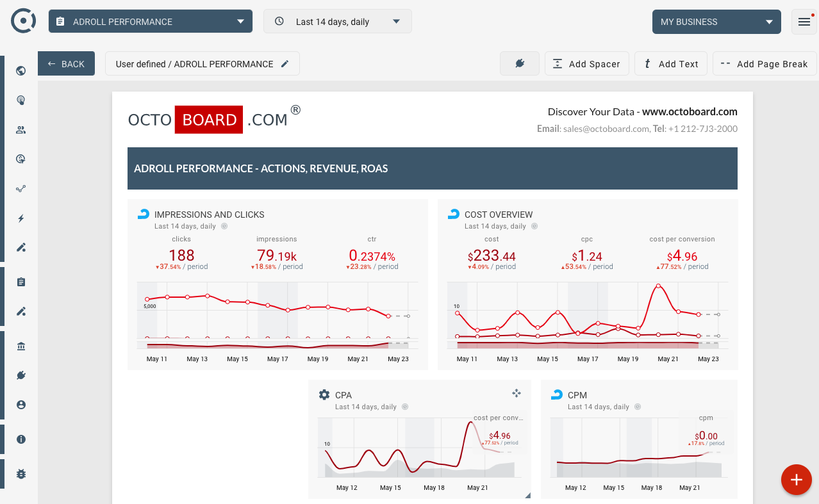This screenshot has height=504, width=819.
Task: Open the people/users sidebar icon
Action: [21, 130]
